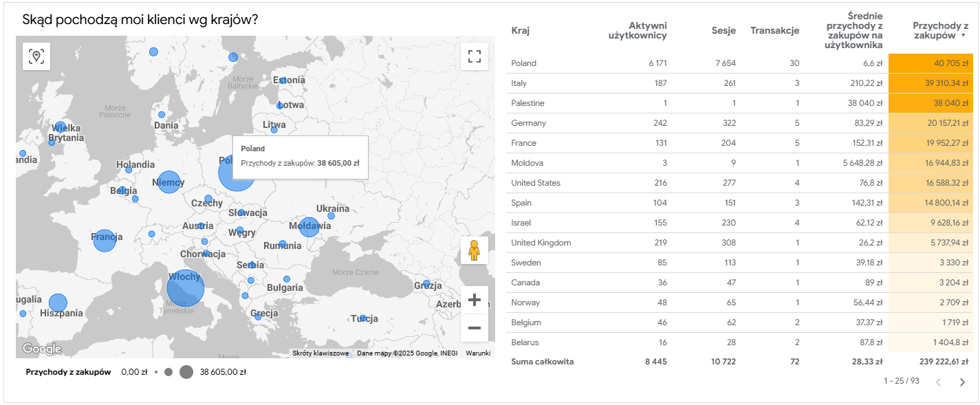Image resolution: width=980 pixels, height=405 pixels.
Task: Sort table by Aktywni użytkownicy column
Action: pos(638,30)
